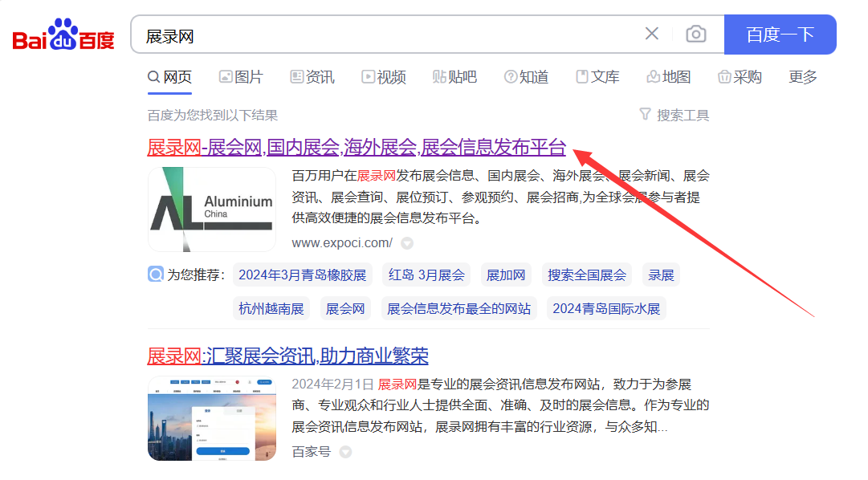The width and height of the screenshot is (868, 480).
Task: Select suggestion 杭州越南展
Action: [x=271, y=309]
